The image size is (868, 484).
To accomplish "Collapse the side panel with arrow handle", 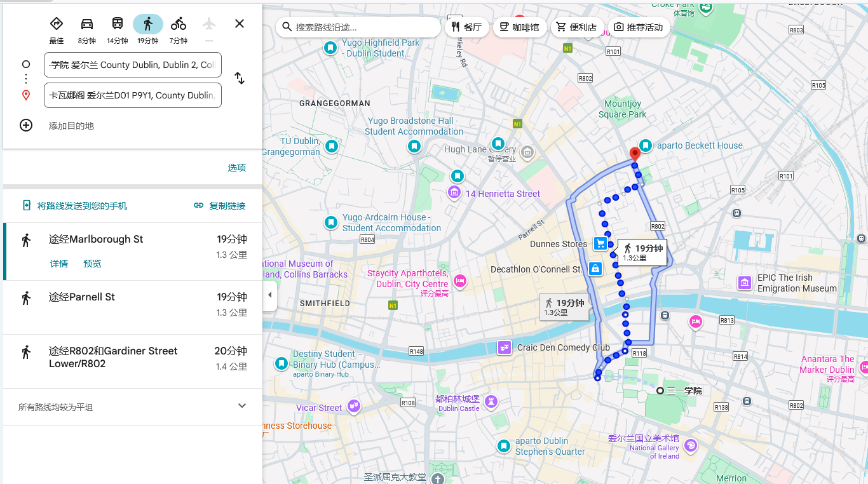I will [269, 295].
